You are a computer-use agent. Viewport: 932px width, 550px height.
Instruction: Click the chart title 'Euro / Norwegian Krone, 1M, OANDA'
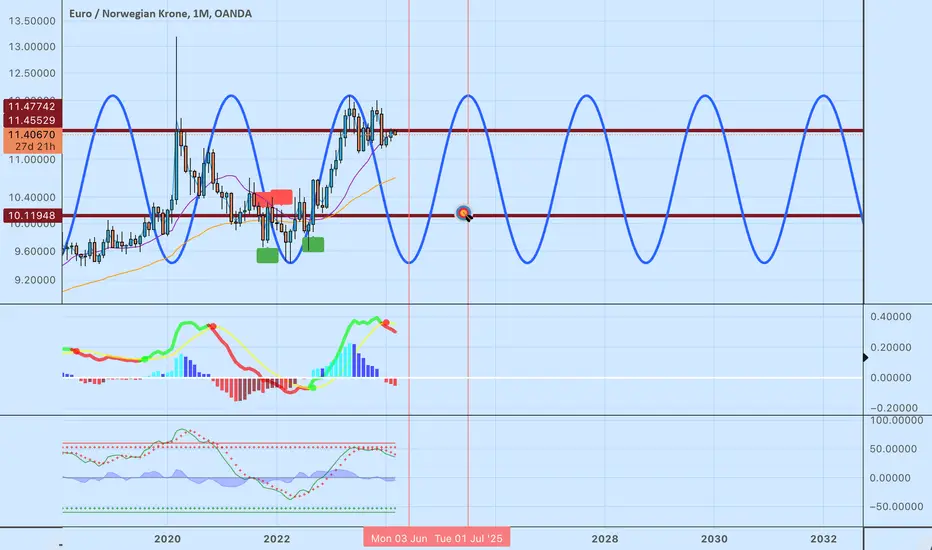(160, 13)
